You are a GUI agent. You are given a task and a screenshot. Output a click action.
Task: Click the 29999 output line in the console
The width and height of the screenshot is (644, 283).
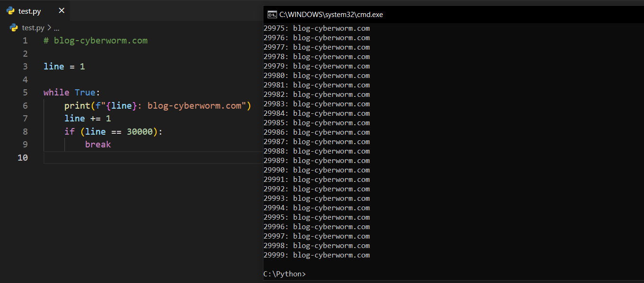coord(316,255)
